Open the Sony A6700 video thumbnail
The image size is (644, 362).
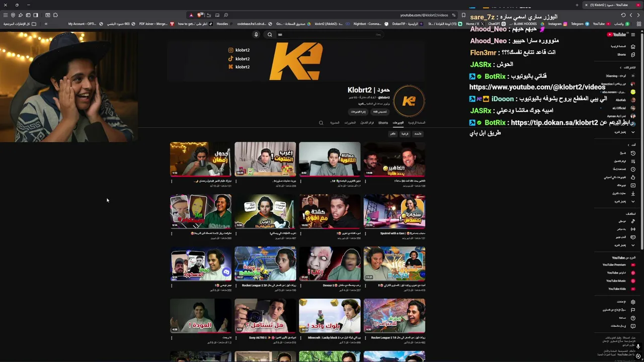click(x=265, y=316)
